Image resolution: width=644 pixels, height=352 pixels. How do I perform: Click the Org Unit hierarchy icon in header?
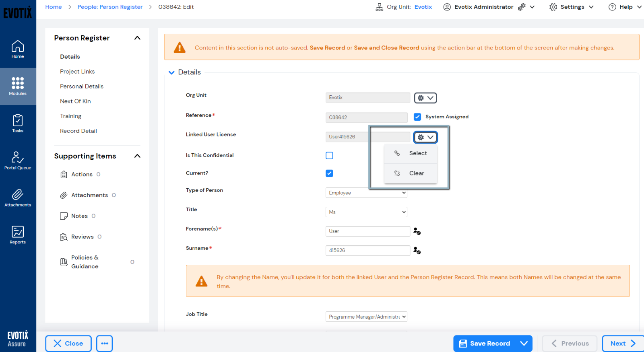[379, 7]
